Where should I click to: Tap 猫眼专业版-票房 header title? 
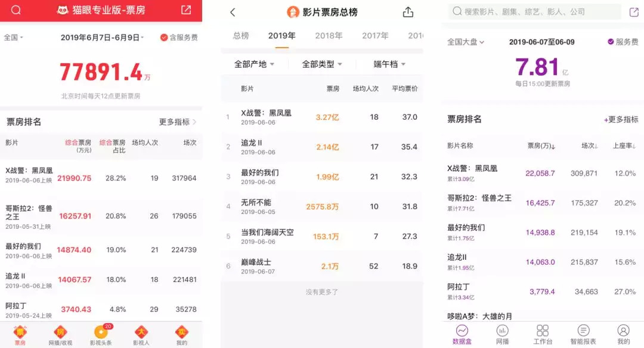[x=101, y=10]
